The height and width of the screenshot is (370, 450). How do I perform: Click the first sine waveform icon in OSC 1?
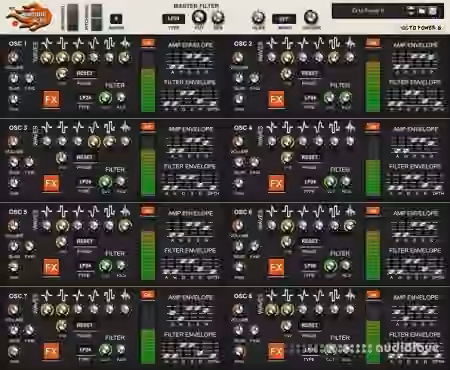tap(47, 43)
